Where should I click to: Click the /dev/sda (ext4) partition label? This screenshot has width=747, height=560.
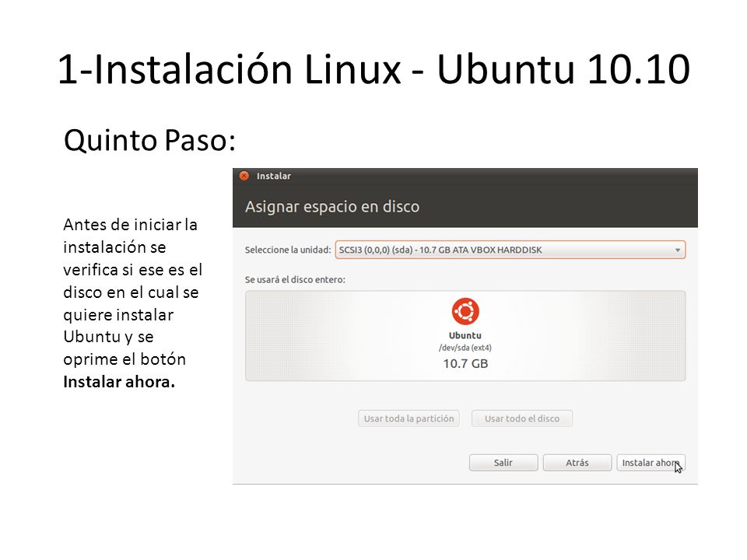(x=465, y=348)
